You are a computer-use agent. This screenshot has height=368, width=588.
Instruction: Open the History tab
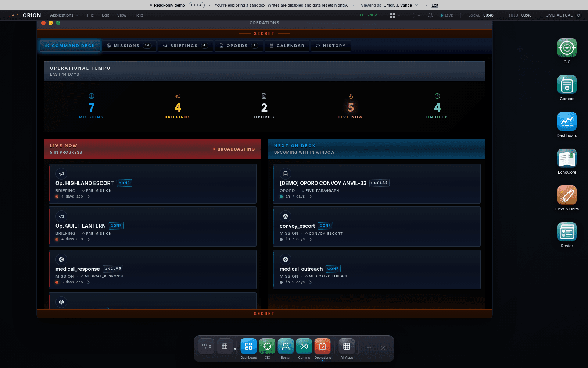[331, 46]
